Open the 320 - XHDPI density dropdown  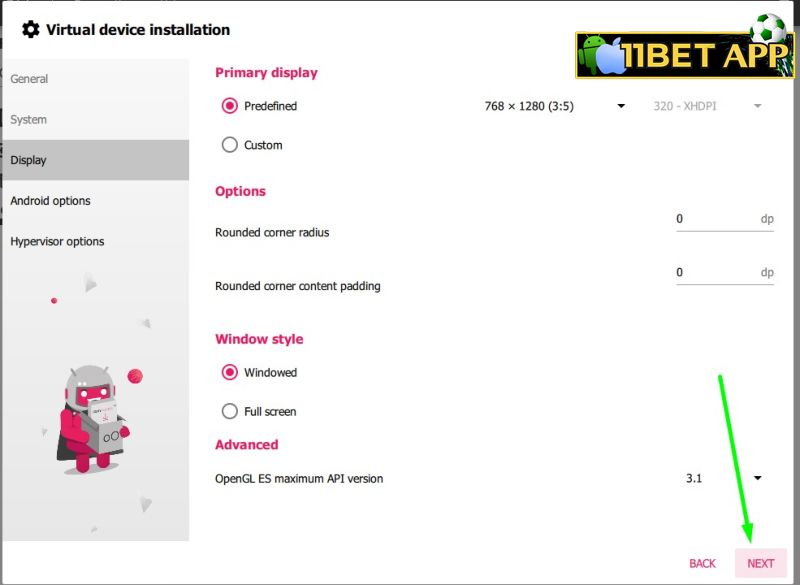[708, 106]
